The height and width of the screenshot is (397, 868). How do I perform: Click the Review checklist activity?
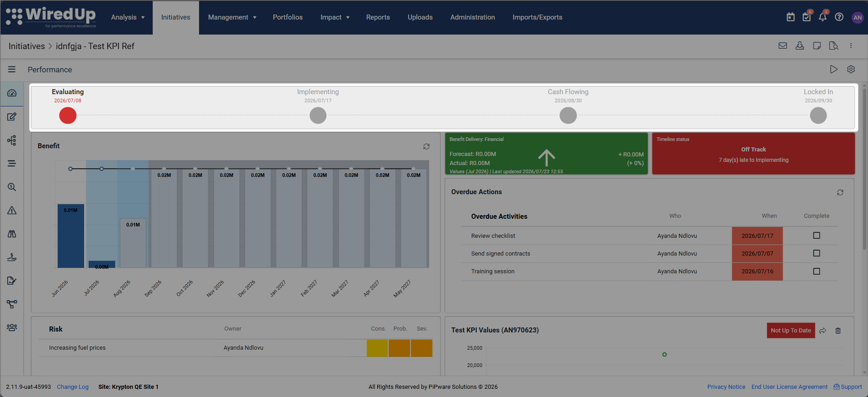(493, 236)
